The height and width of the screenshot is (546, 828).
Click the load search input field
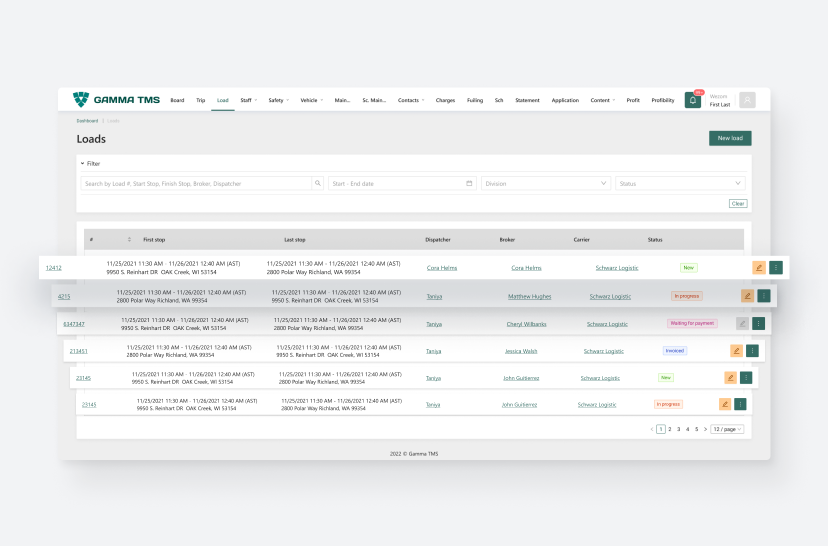click(197, 184)
